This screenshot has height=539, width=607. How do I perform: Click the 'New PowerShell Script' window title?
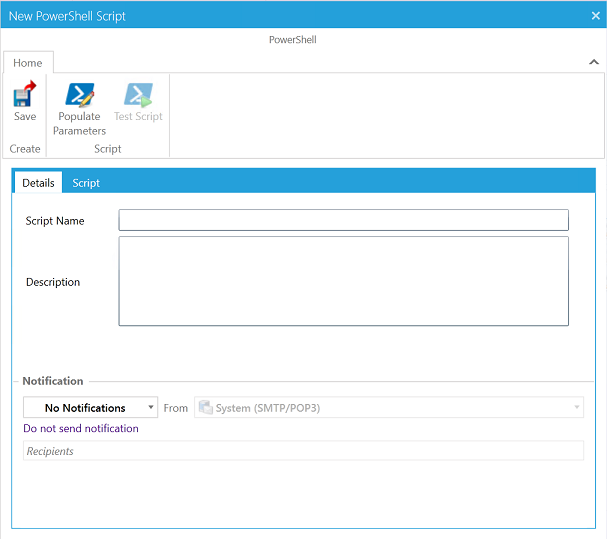(x=67, y=16)
